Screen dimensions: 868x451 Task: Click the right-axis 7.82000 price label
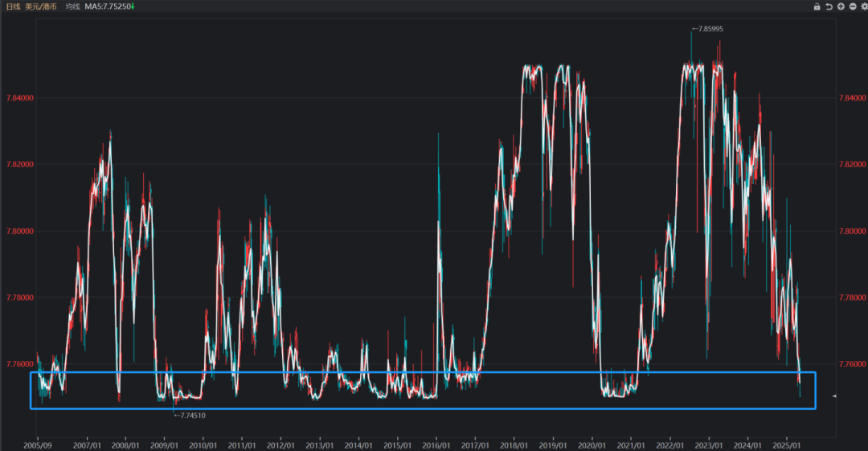[x=853, y=165]
